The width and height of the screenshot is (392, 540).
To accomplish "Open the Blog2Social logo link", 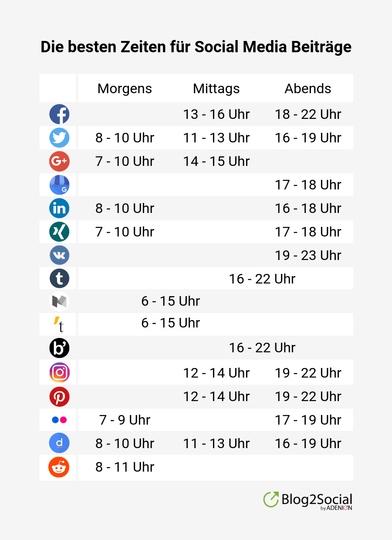I will click(x=308, y=500).
